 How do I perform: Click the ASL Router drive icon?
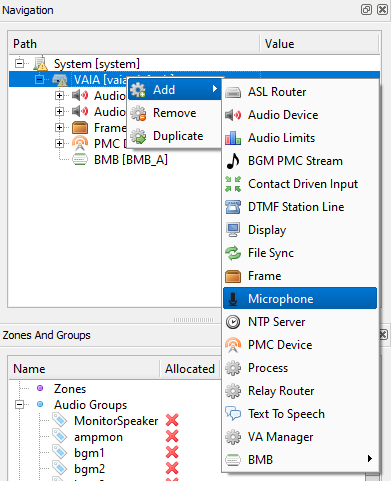(x=233, y=92)
